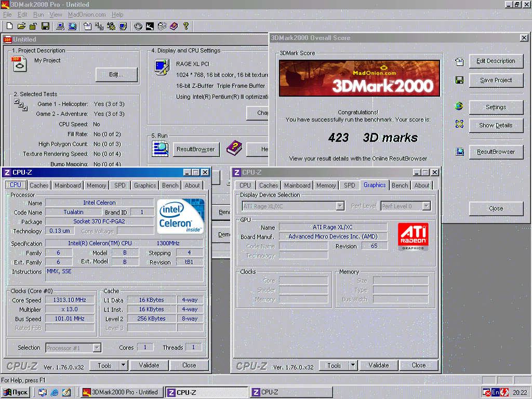Switch to Caches tab in Celeron CPU-Z window

[39, 185]
